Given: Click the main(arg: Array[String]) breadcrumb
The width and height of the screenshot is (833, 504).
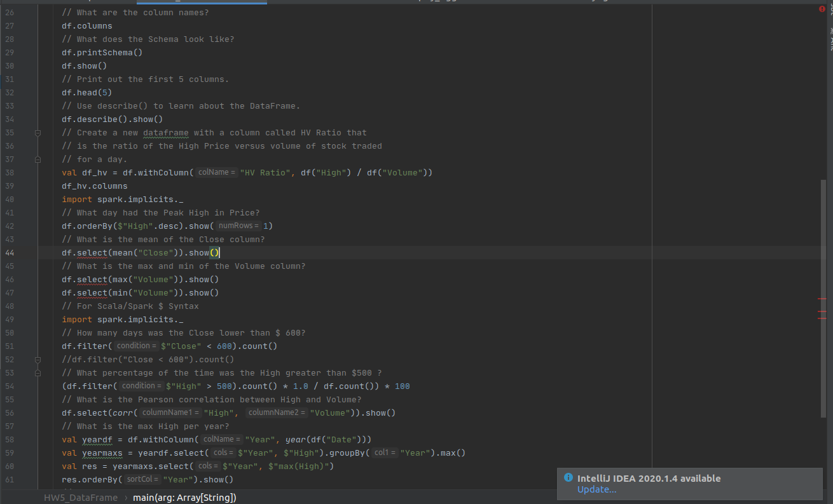Looking at the screenshot, I should 184,498.
